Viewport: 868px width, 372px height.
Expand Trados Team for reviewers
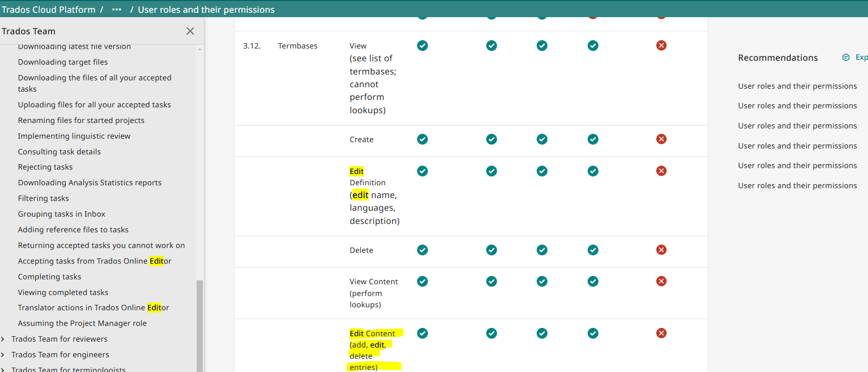point(3,339)
